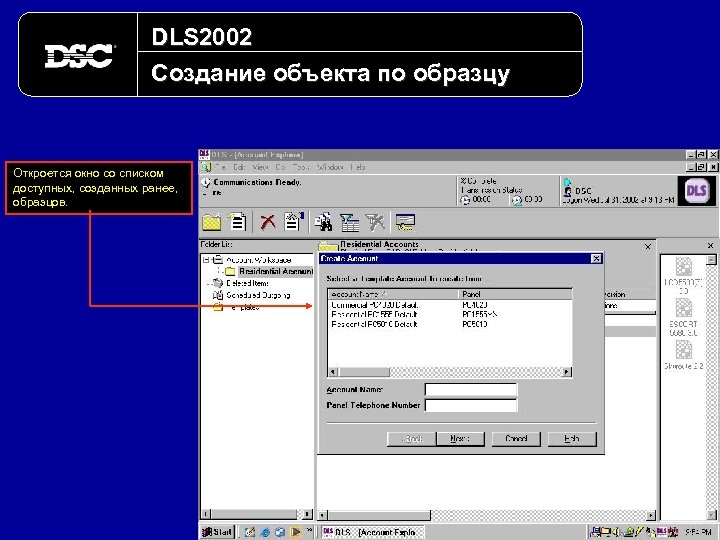This screenshot has height=540, width=720.
Task: Select Commercial PC4020 Default template row
Action: pos(450,305)
